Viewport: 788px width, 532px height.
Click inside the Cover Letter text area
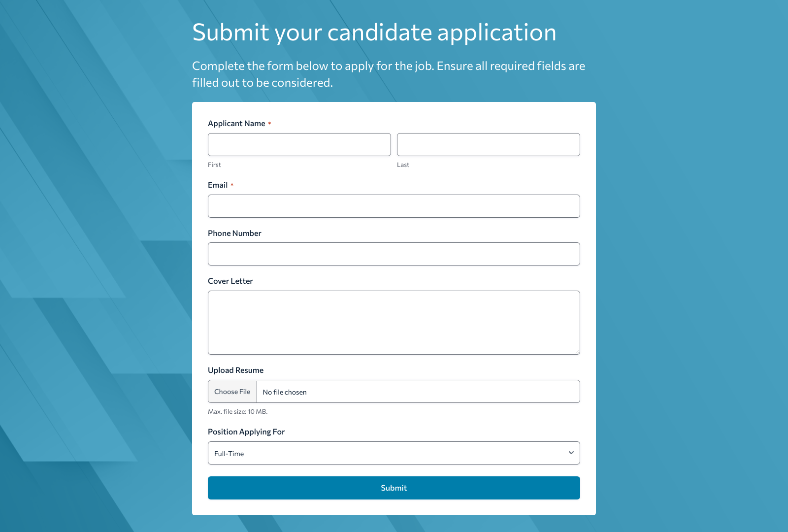click(x=394, y=322)
